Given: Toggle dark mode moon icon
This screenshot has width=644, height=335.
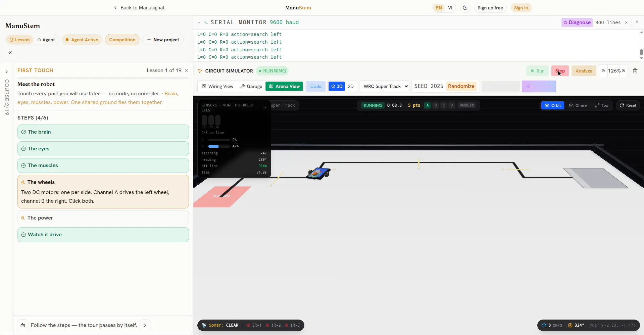Looking at the screenshot, I should pos(465,8).
